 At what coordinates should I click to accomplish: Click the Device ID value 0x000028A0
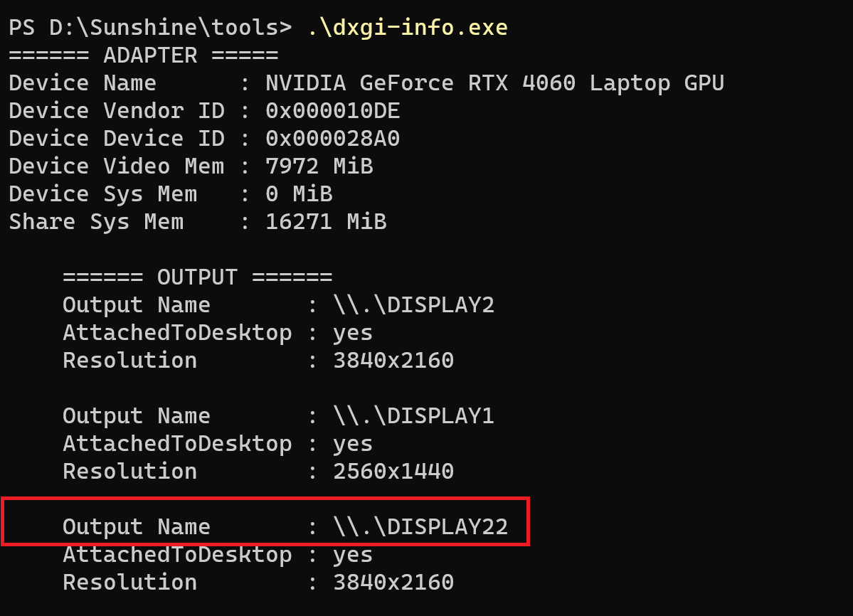(332, 139)
